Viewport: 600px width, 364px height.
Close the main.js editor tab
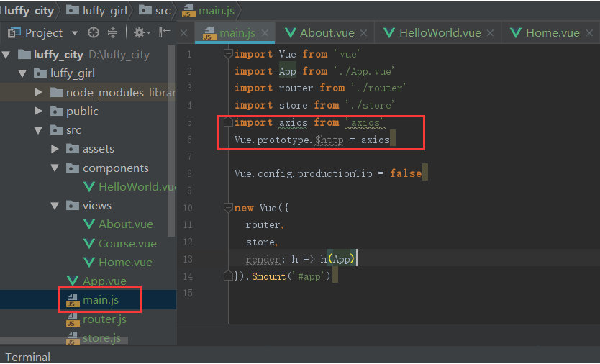[x=265, y=33]
